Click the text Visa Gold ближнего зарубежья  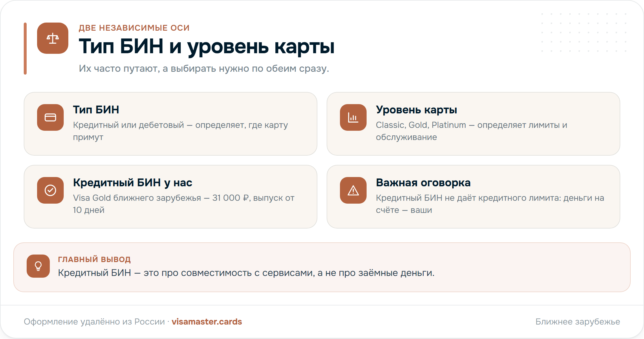pyautogui.click(x=184, y=204)
